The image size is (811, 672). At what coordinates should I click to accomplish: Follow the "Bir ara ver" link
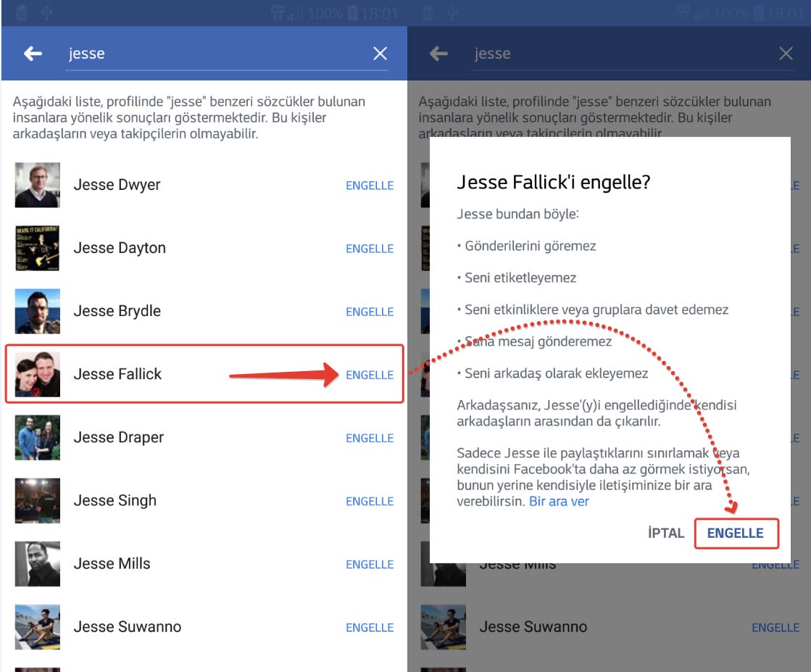click(x=559, y=501)
